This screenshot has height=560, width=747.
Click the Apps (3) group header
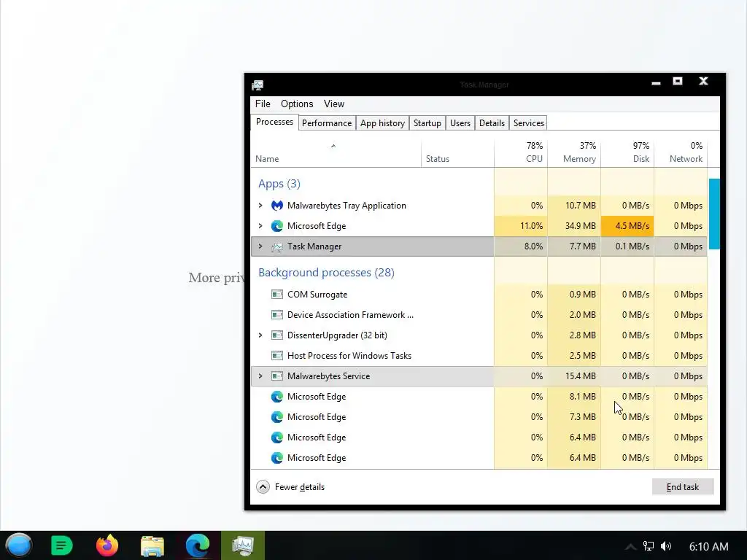[x=279, y=184]
